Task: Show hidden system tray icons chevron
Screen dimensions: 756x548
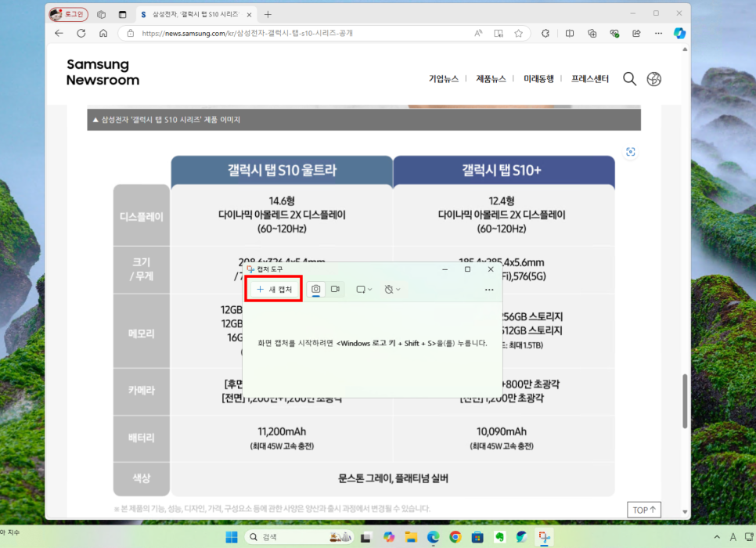Action: [x=717, y=537]
